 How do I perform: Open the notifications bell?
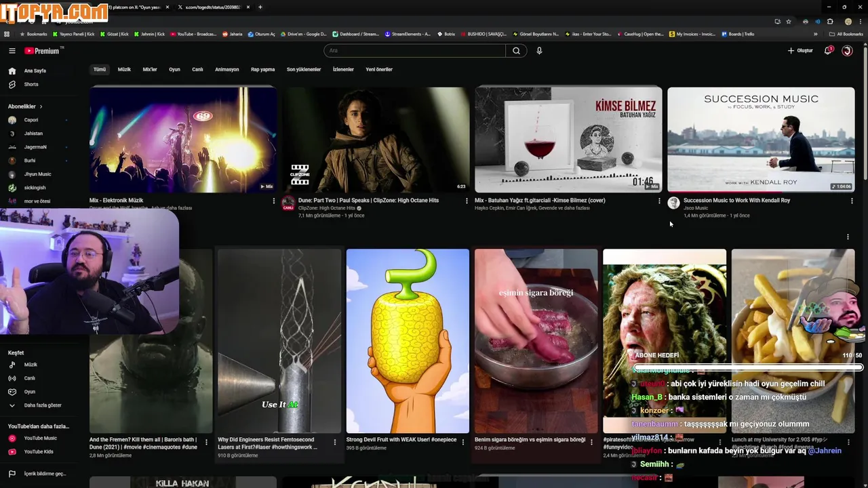point(828,51)
